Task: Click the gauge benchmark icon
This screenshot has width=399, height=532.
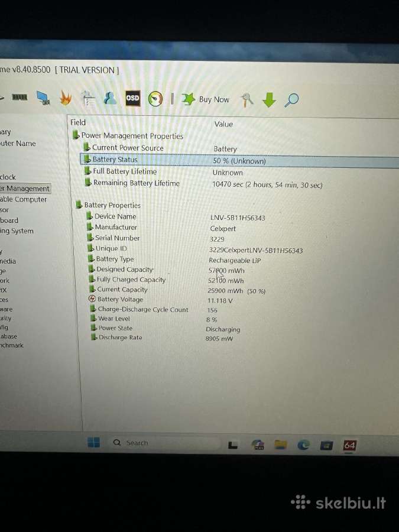Action: tap(155, 99)
